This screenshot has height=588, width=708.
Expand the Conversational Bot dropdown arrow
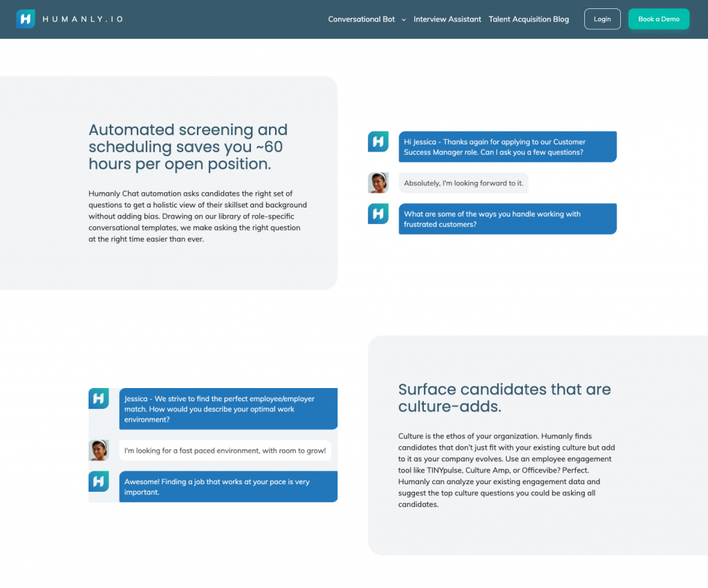pos(404,20)
